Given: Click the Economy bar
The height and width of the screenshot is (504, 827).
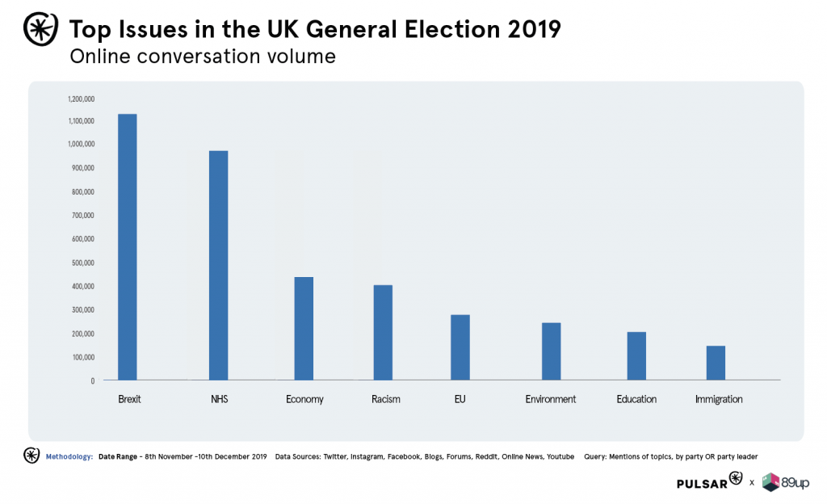Looking at the screenshot, I should click(x=304, y=329).
